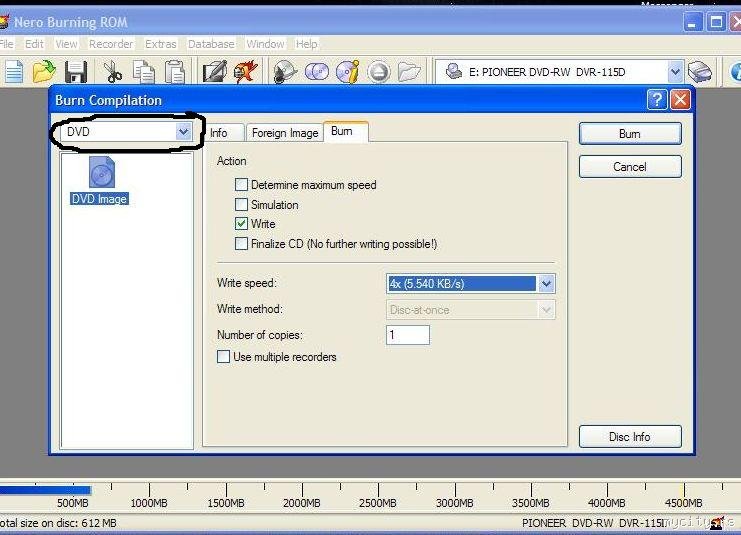Open the notepad-and-pen toolbar icon
This screenshot has height=535, width=741.
coord(215,72)
